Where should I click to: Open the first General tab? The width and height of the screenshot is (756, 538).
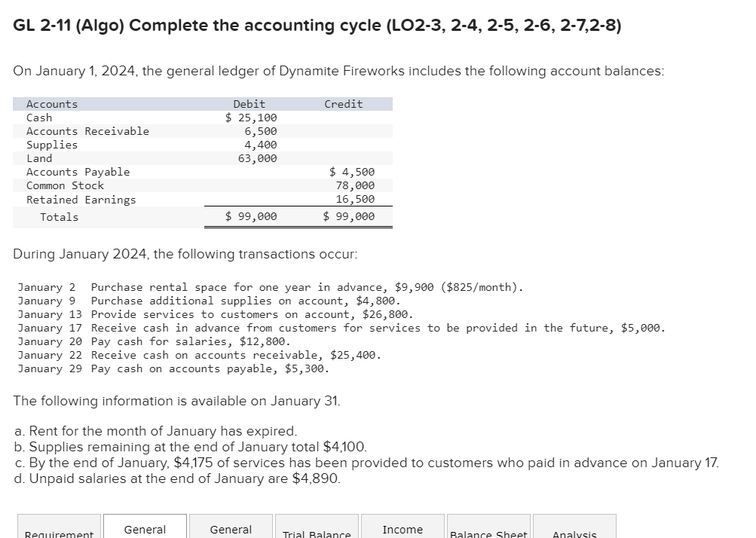coord(145,529)
